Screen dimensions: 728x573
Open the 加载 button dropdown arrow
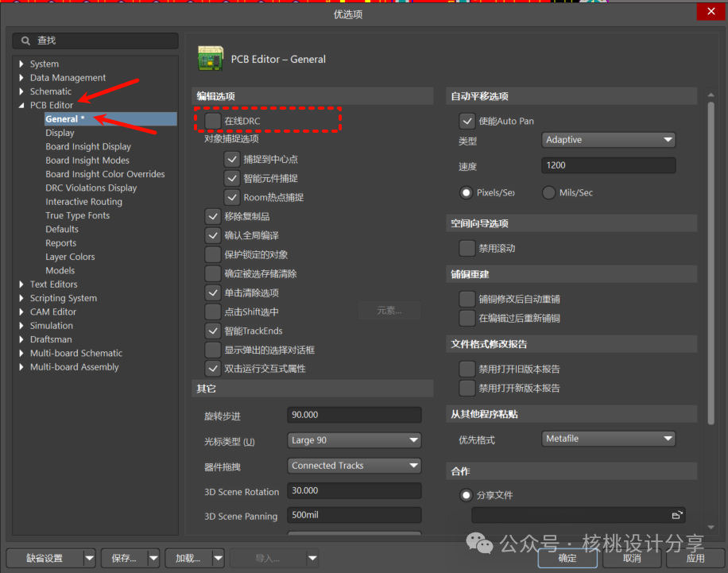pyautogui.click(x=218, y=558)
